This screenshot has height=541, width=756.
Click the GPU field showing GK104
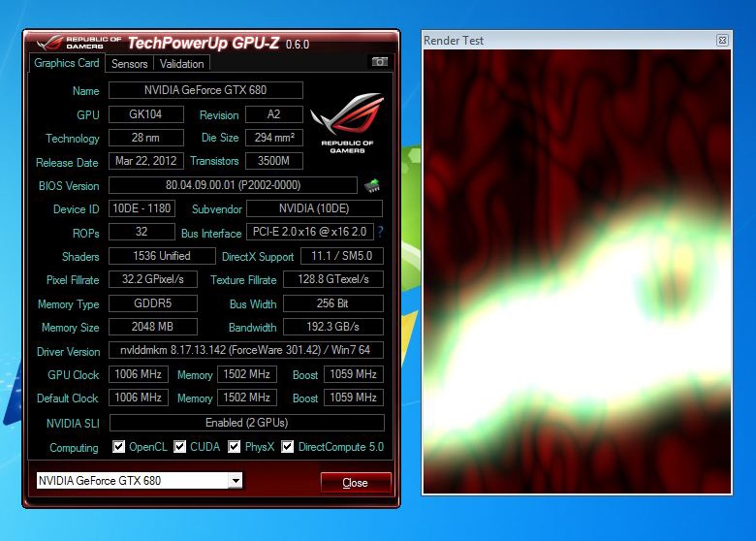[x=146, y=114]
